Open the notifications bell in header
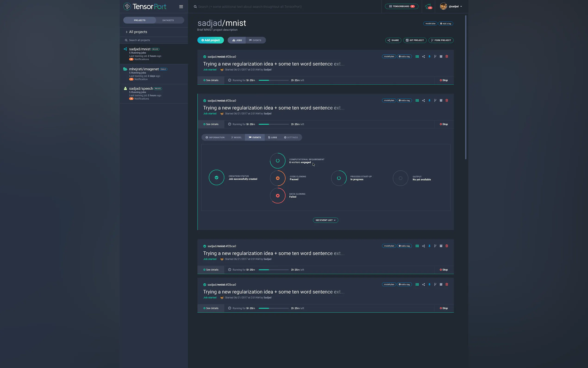Screen dimensions: 588x368 coord(428,6)
